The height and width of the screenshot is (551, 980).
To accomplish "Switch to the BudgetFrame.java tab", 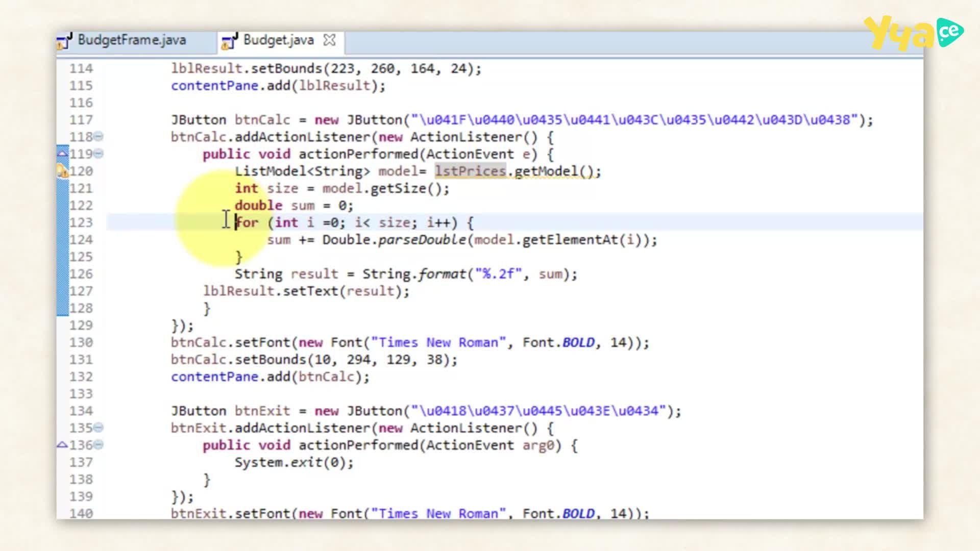I will coord(132,40).
